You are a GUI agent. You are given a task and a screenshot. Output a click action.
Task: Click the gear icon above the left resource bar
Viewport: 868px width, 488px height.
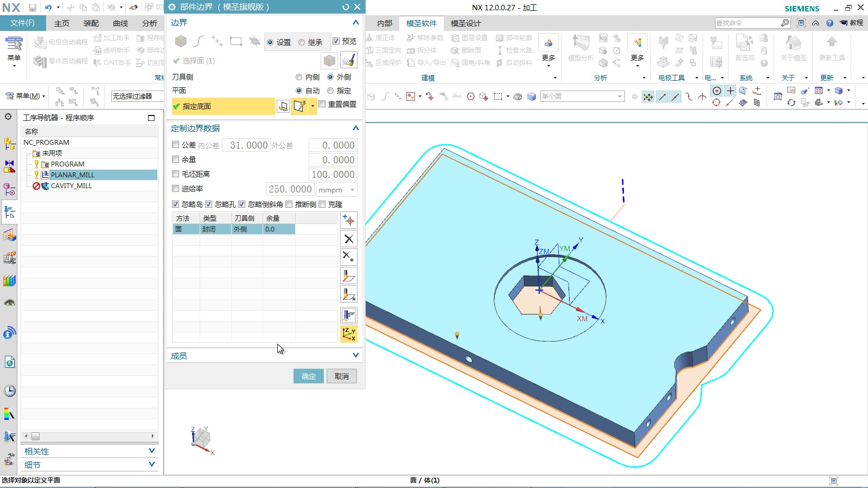coord(8,117)
